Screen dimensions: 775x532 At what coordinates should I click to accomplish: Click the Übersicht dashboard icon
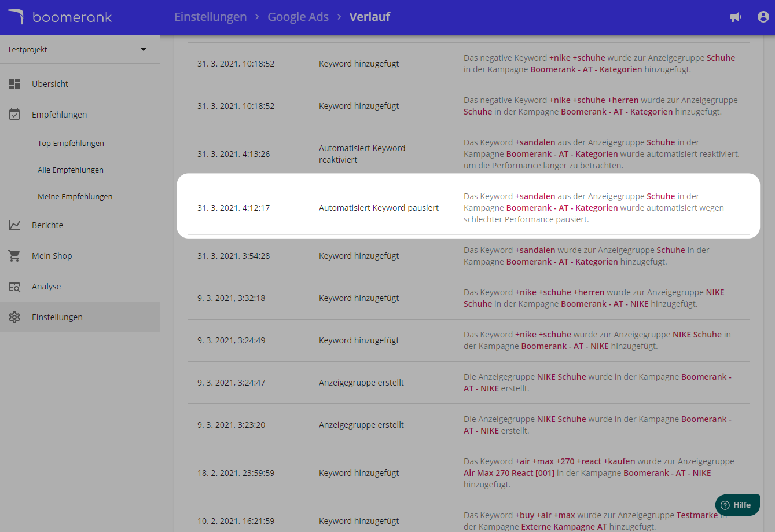pos(14,84)
